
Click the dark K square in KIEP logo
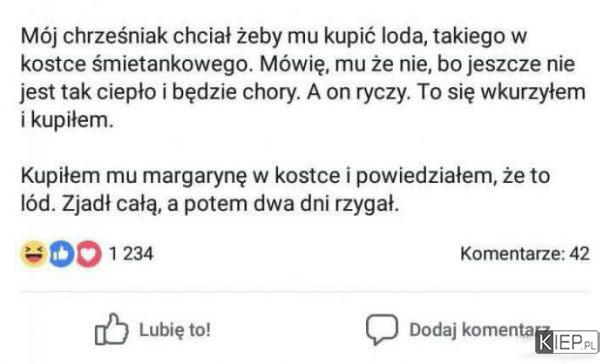(544, 343)
